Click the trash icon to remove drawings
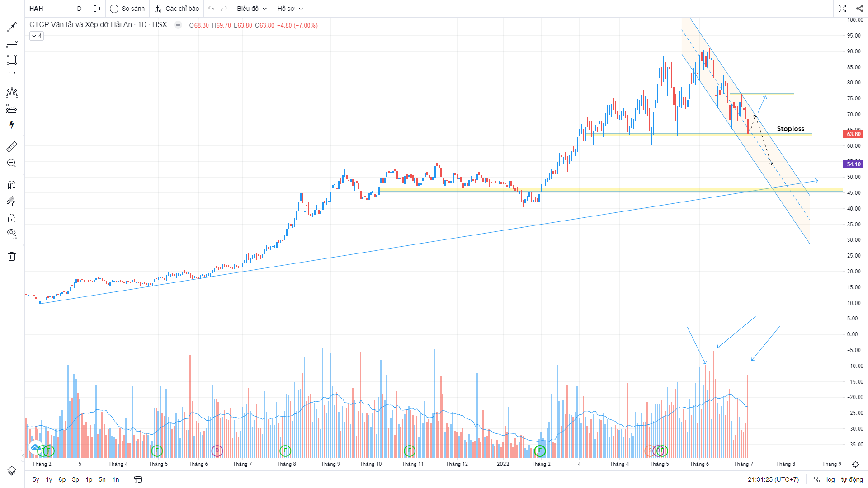The width and height of the screenshot is (868, 488). [x=12, y=256]
